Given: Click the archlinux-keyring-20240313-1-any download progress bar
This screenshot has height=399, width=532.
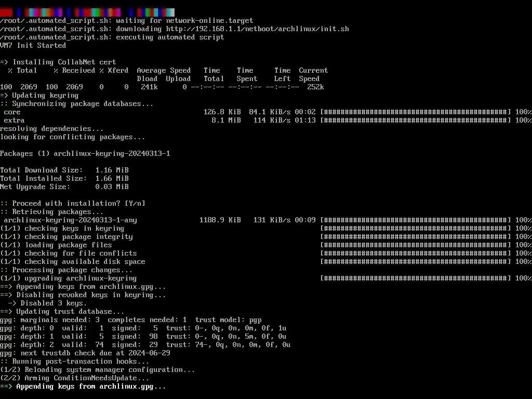Looking at the screenshot, I should [x=416, y=220].
